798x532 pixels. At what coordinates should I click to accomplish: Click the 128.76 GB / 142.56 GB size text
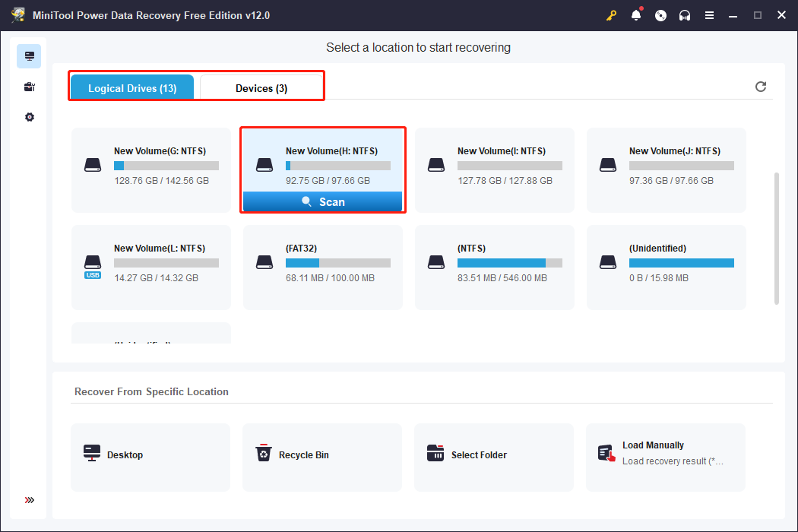click(x=161, y=181)
